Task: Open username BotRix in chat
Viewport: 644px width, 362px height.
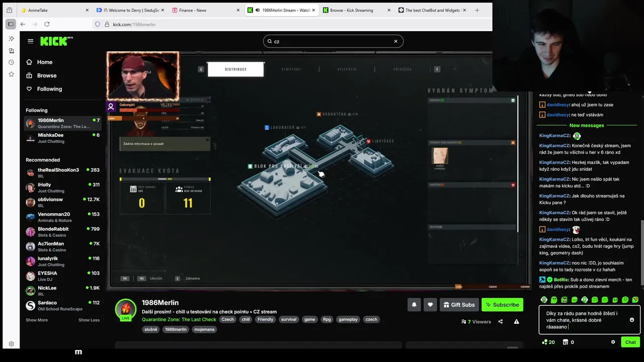Action: click(x=561, y=280)
